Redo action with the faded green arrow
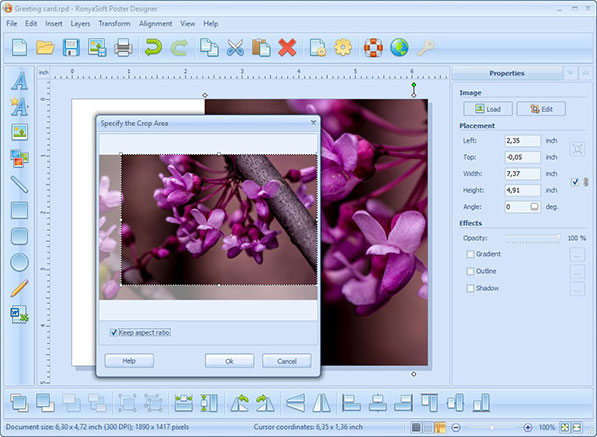The height and width of the screenshot is (437, 597). coord(179,48)
